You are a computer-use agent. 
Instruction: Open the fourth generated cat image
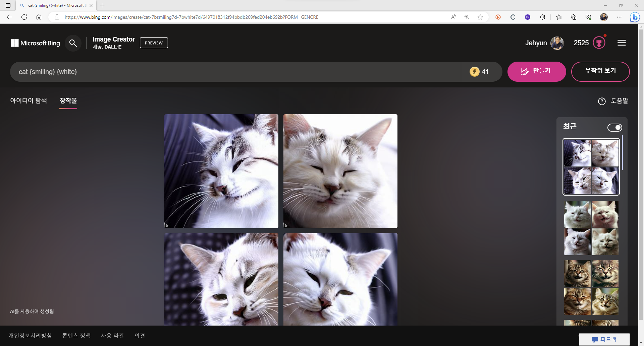coord(340,279)
